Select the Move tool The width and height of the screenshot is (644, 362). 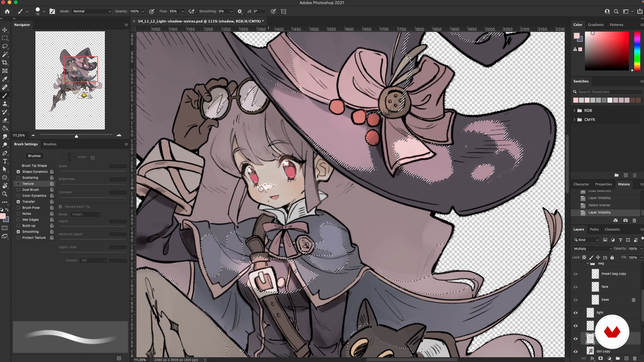[5, 30]
